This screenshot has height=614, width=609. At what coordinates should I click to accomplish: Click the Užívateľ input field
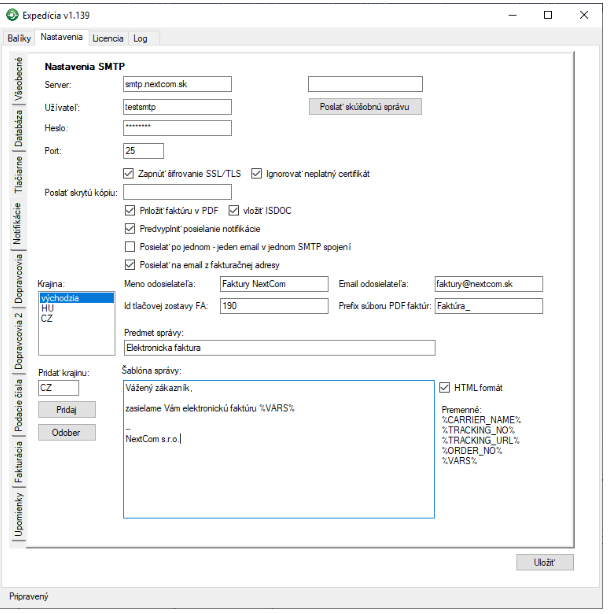pyautogui.click(x=177, y=107)
